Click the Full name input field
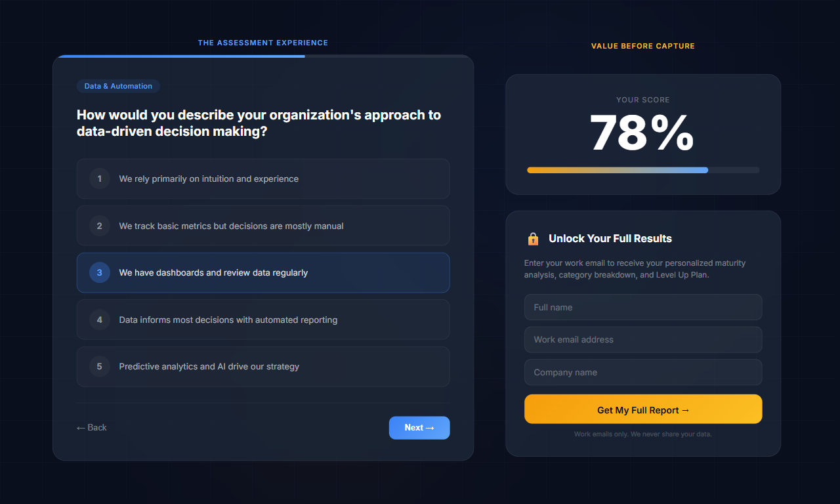The image size is (840, 504). point(642,307)
